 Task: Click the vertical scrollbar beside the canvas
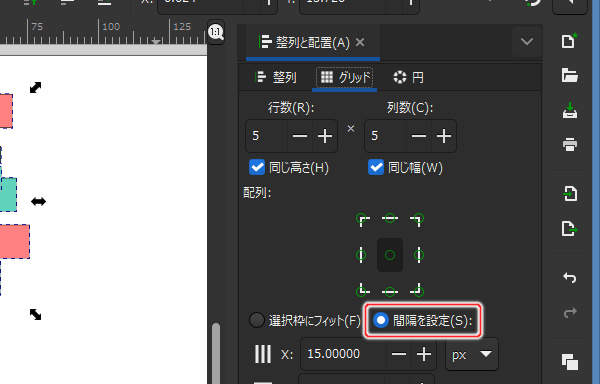[216, 353]
